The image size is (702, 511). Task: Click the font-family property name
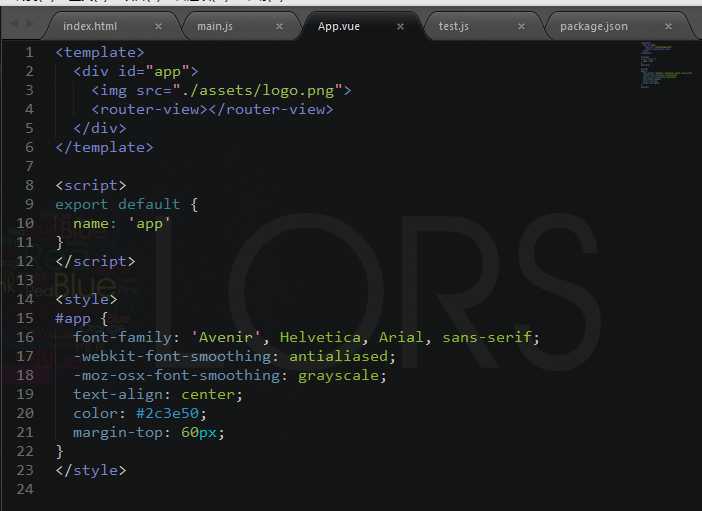(x=122, y=337)
